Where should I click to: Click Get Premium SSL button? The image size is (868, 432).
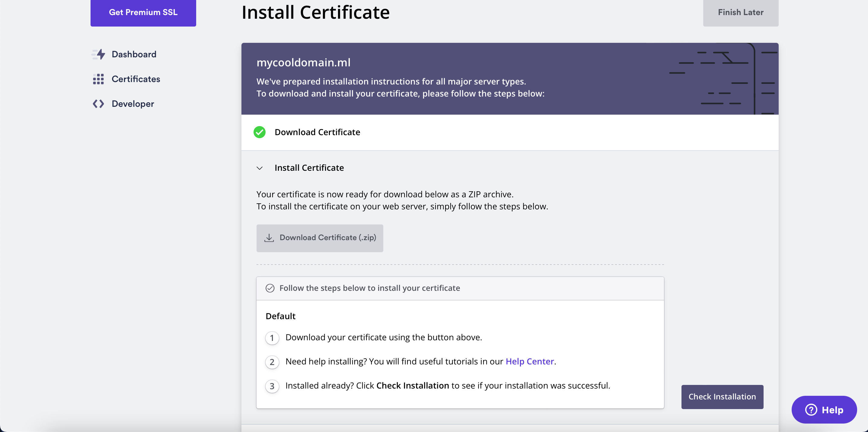click(143, 12)
